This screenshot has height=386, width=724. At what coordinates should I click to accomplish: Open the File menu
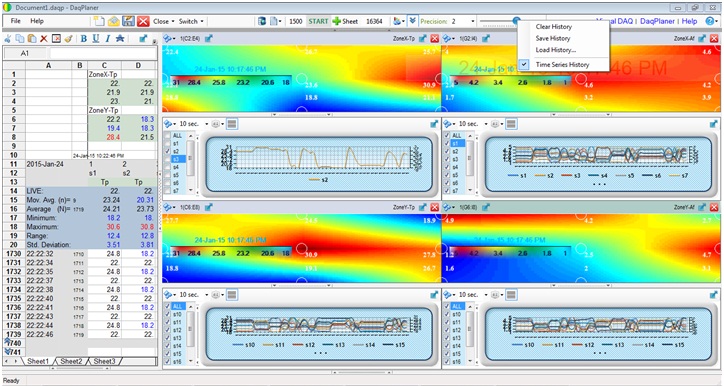16,21
